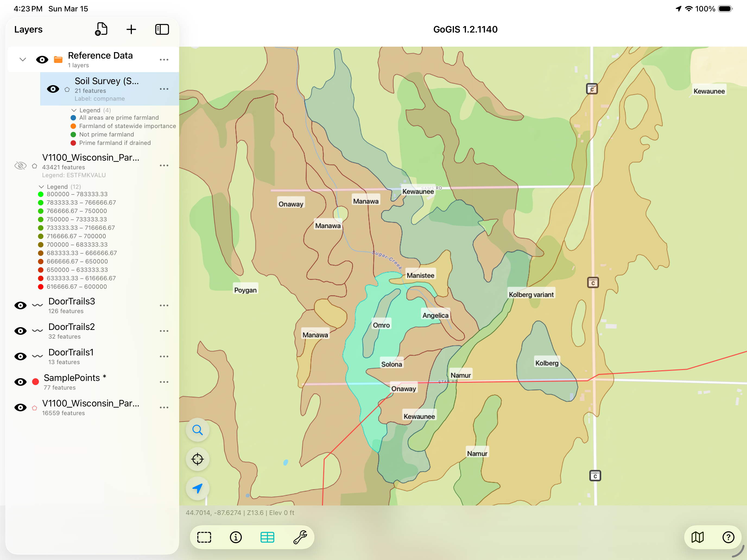Enable GPS tracking with the location arrow
The height and width of the screenshot is (560, 747).
(198, 488)
